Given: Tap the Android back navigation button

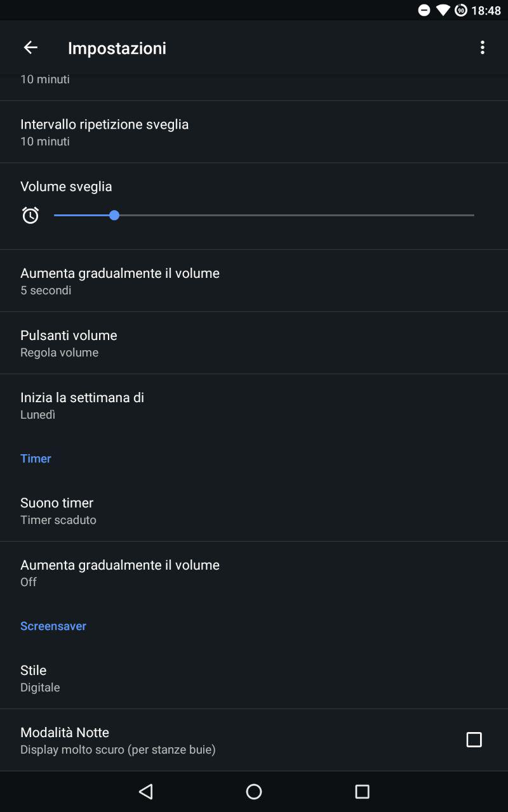Looking at the screenshot, I should pos(146,791).
